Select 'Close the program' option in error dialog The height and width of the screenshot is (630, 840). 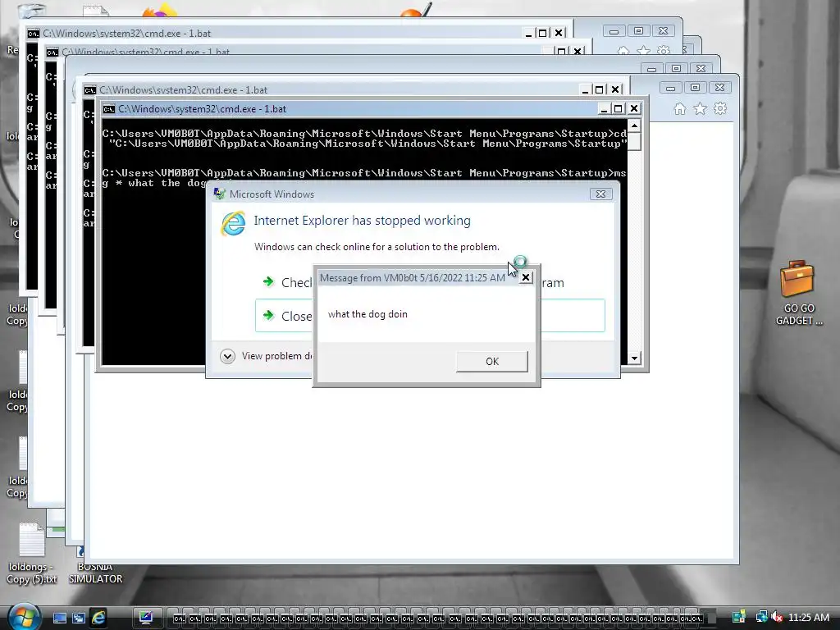(430, 316)
